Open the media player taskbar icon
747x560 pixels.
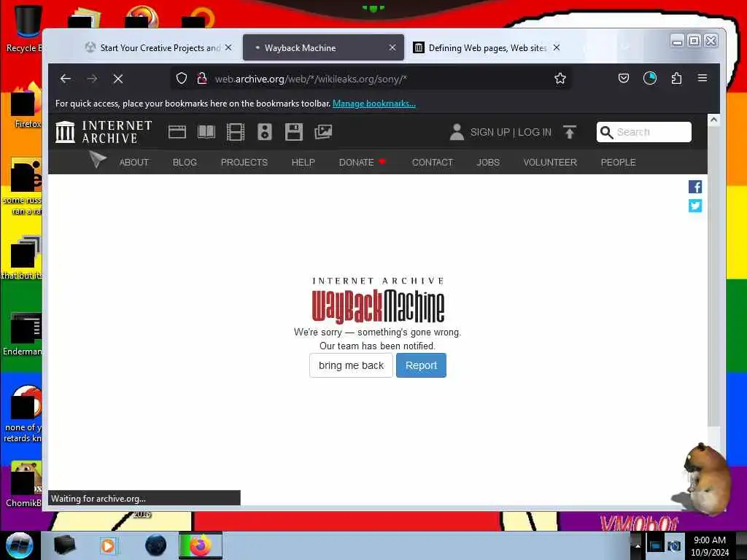click(108, 545)
